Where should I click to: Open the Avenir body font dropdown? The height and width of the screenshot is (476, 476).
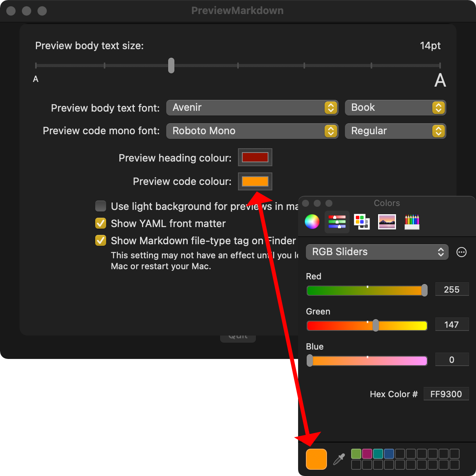point(252,108)
